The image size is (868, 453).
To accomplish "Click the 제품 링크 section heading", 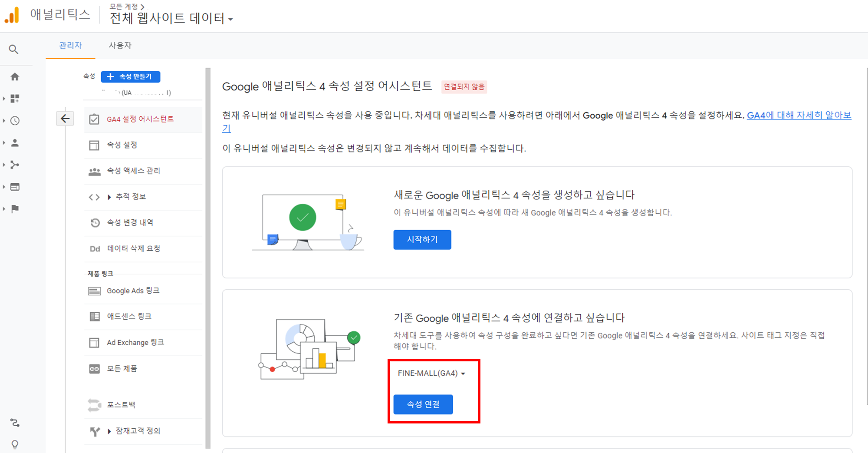I will [x=100, y=274].
